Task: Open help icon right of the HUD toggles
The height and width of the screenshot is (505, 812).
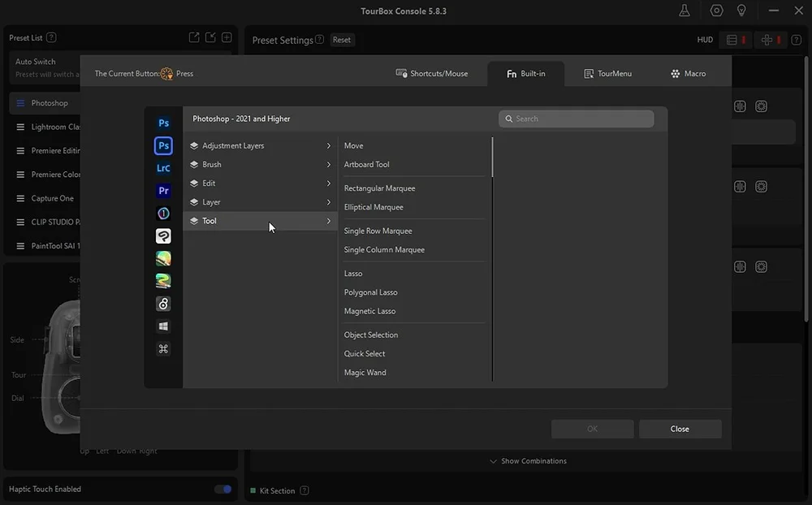Action: pyautogui.click(x=797, y=40)
